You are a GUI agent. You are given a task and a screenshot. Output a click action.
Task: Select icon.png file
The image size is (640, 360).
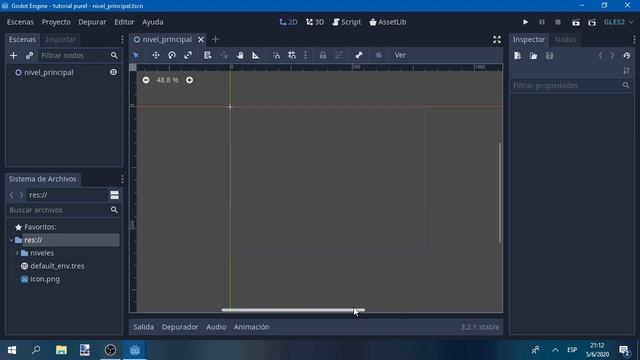tap(45, 279)
